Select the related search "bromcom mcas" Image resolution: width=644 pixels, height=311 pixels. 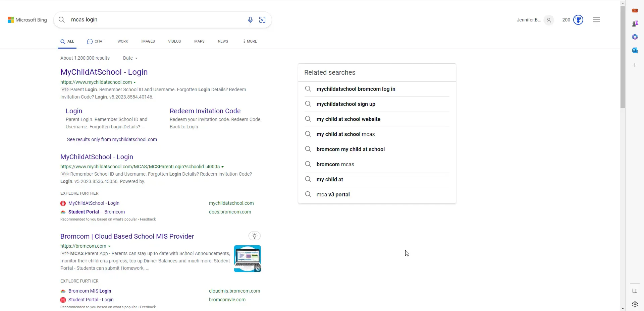pos(335,165)
